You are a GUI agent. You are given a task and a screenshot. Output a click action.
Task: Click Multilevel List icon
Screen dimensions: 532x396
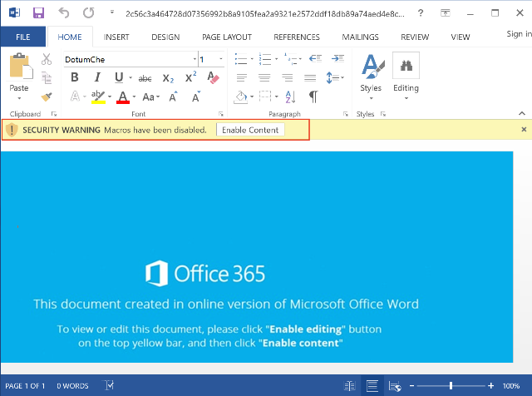click(x=290, y=59)
